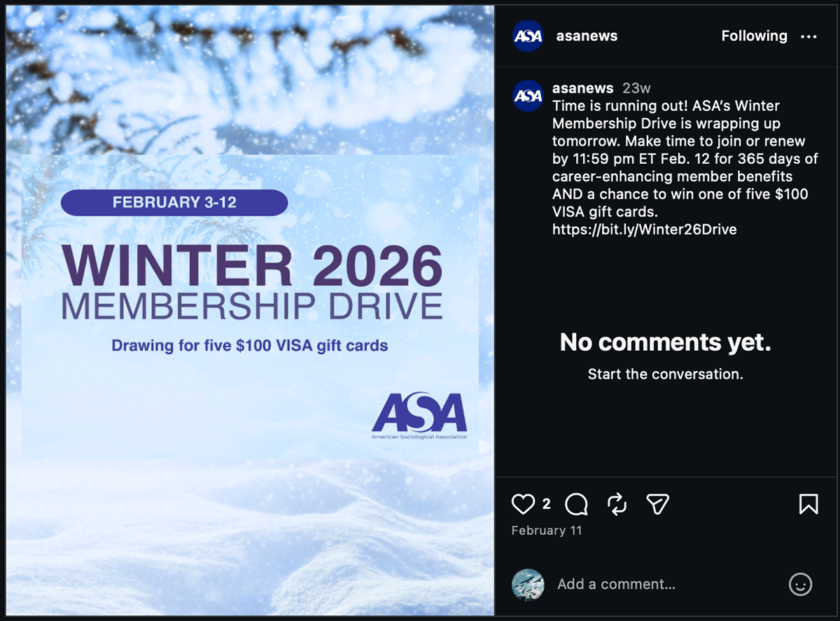
Task: Share the post with the paper plane icon
Action: click(x=658, y=504)
